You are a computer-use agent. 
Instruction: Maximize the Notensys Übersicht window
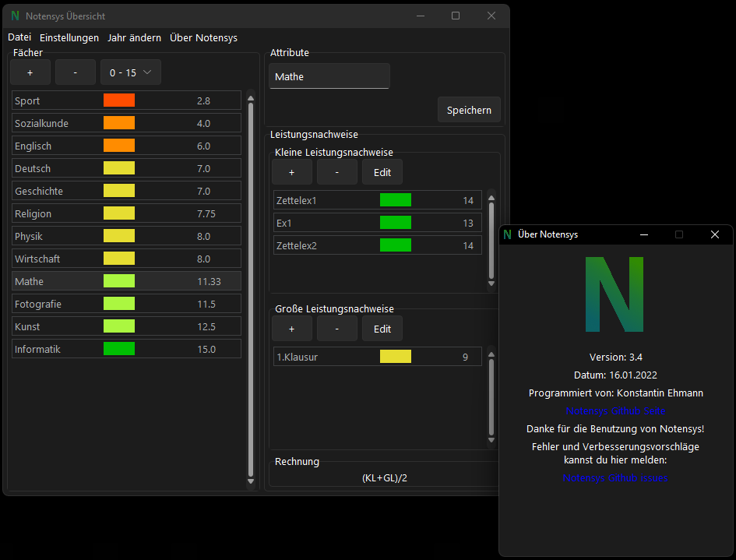tap(456, 16)
